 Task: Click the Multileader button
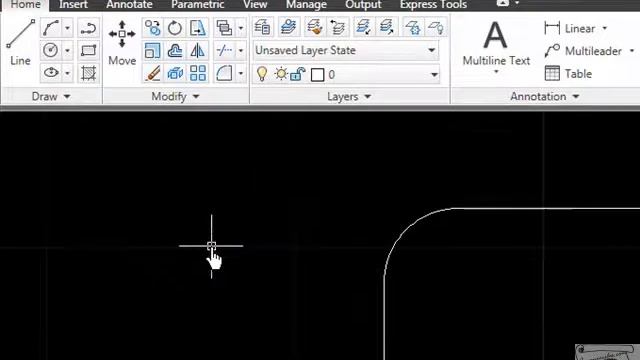(x=583, y=51)
